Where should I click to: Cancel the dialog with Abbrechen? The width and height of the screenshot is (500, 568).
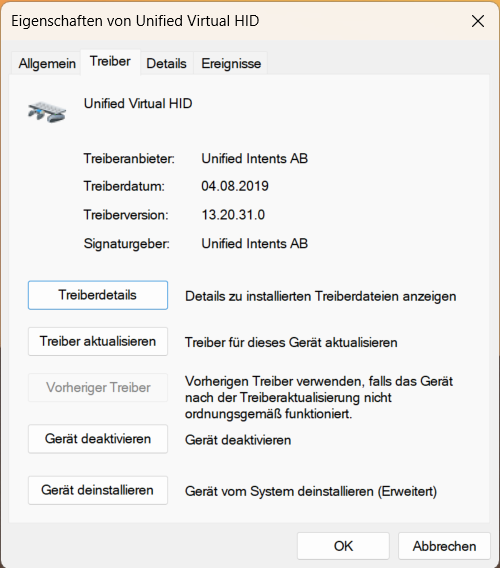click(x=444, y=546)
